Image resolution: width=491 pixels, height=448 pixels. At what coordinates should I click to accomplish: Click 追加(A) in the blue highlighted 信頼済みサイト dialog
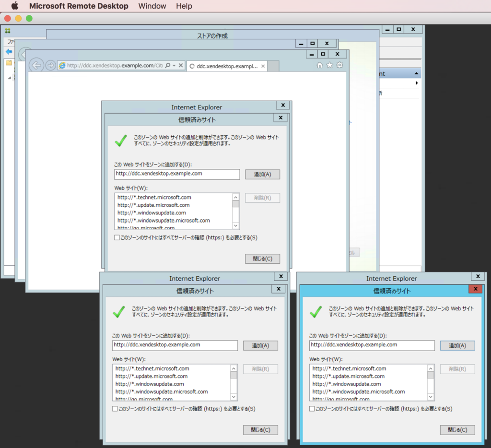pyautogui.click(x=457, y=345)
